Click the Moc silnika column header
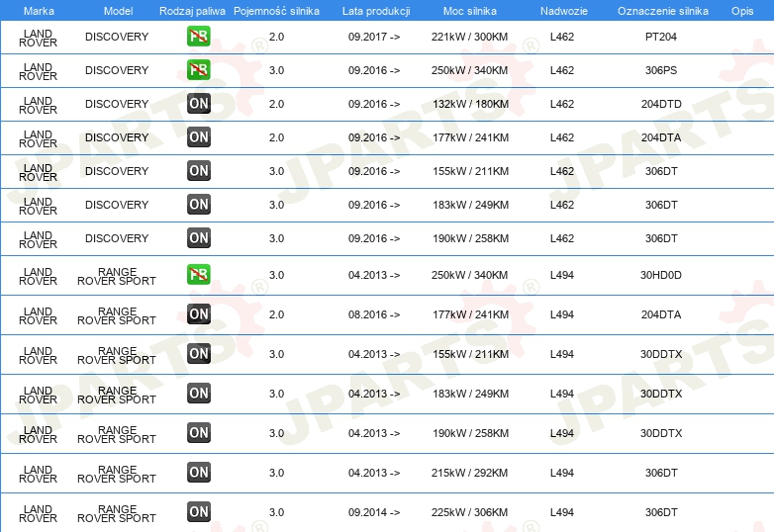This screenshot has width=774, height=532. pyautogui.click(x=470, y=11)
